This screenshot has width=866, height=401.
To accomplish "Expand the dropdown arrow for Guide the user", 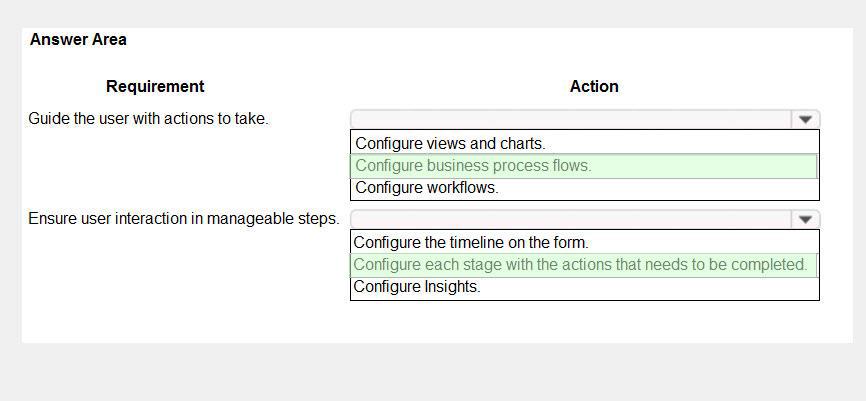I will coord(805,119).
